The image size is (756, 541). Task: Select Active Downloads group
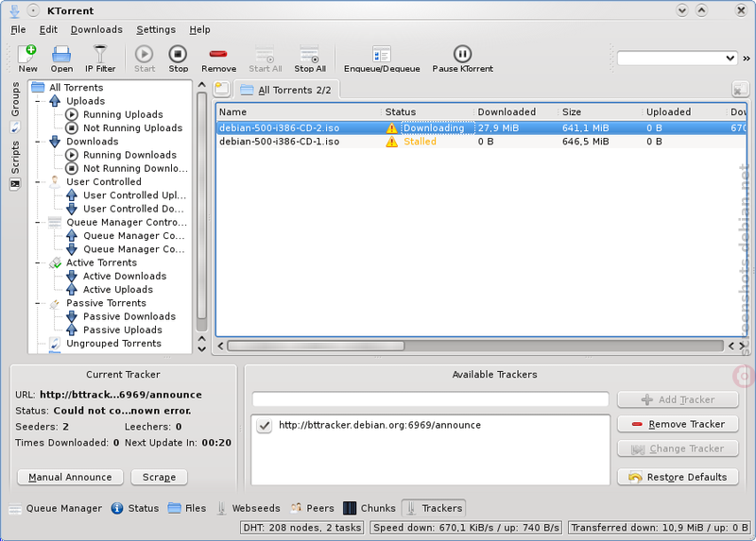tap(125, 276)
